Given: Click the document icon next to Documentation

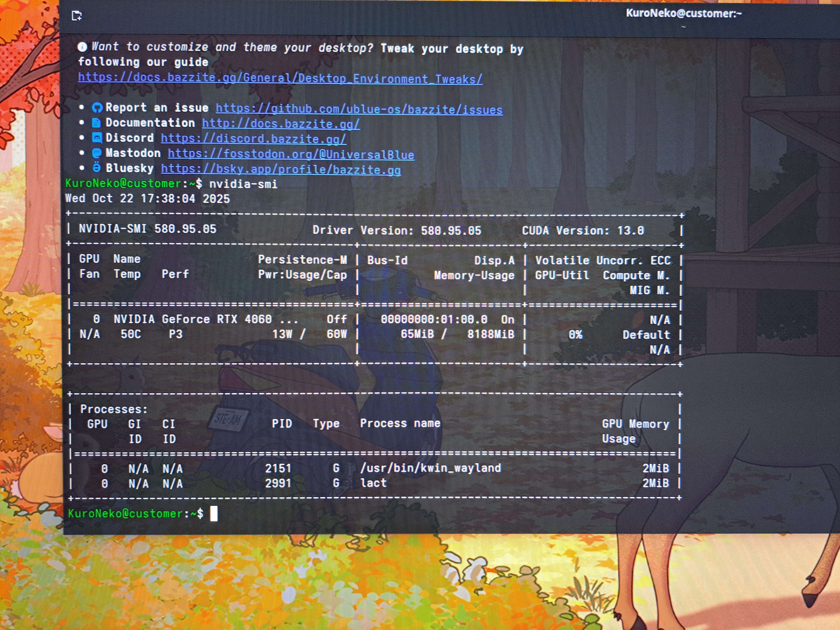Looking at the screenshot, I should coord(96,123).
